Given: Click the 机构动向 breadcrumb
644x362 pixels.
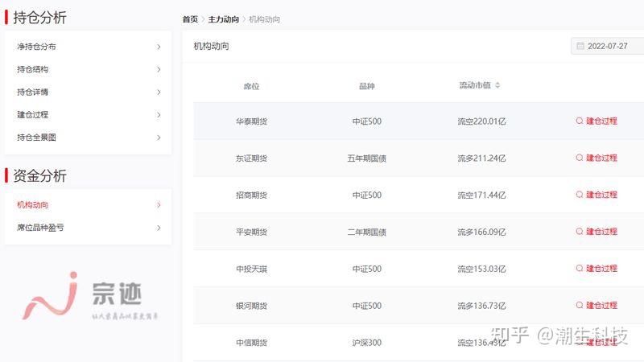Looking at the screenshot, I should [x=265, y=19].
